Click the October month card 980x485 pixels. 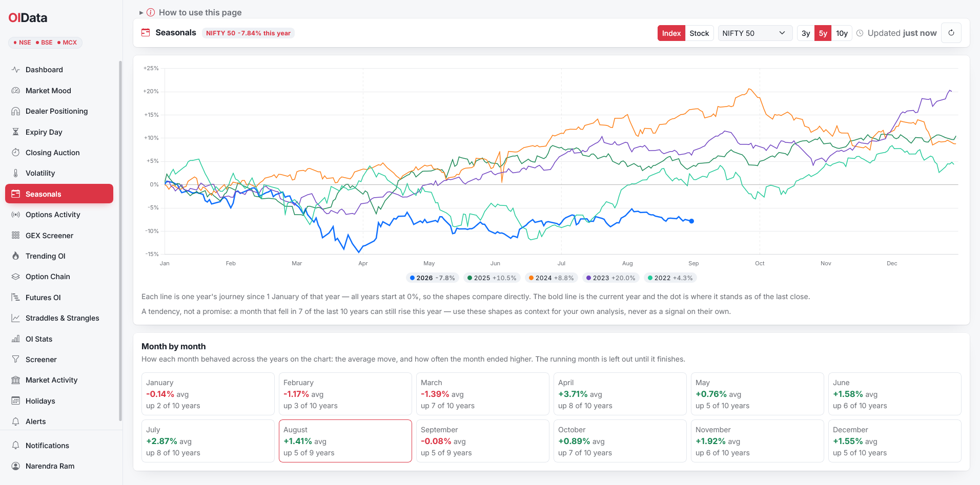coord(620,441)
